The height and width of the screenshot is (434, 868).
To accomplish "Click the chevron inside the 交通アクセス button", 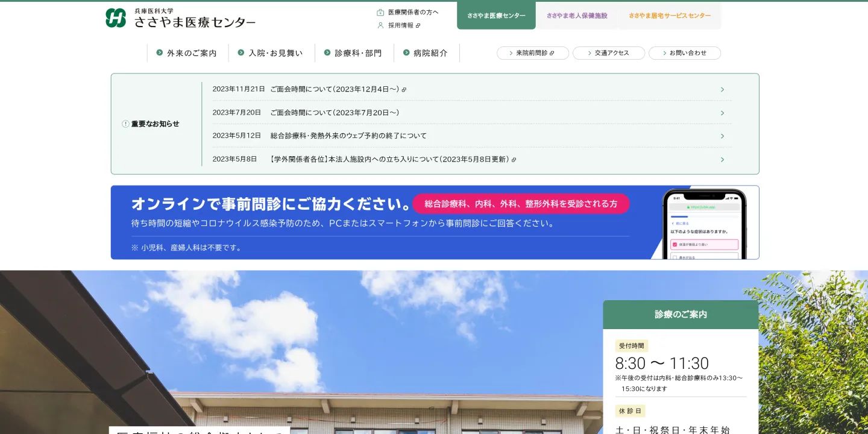I will [590, 53].
